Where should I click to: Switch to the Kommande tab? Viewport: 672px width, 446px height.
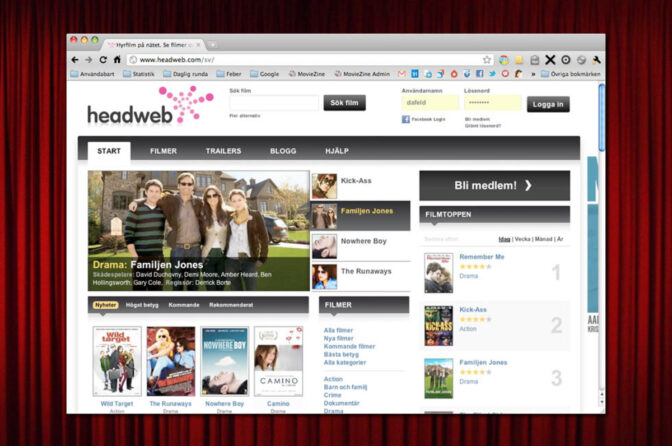[x=184, y=305]
